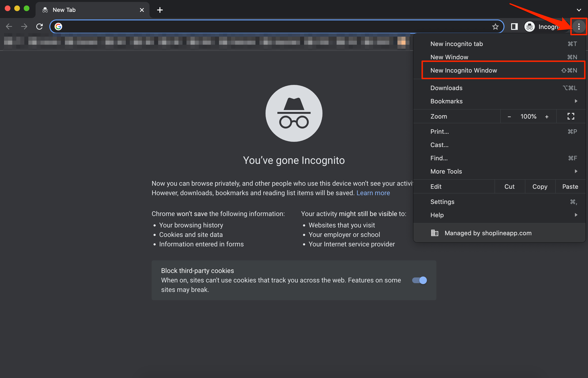Toggle Block third-party cookies switch

(419, 280)
